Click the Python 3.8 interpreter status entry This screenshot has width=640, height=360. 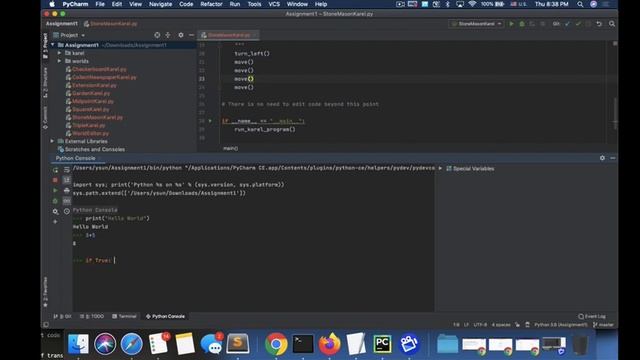point(560,325)
